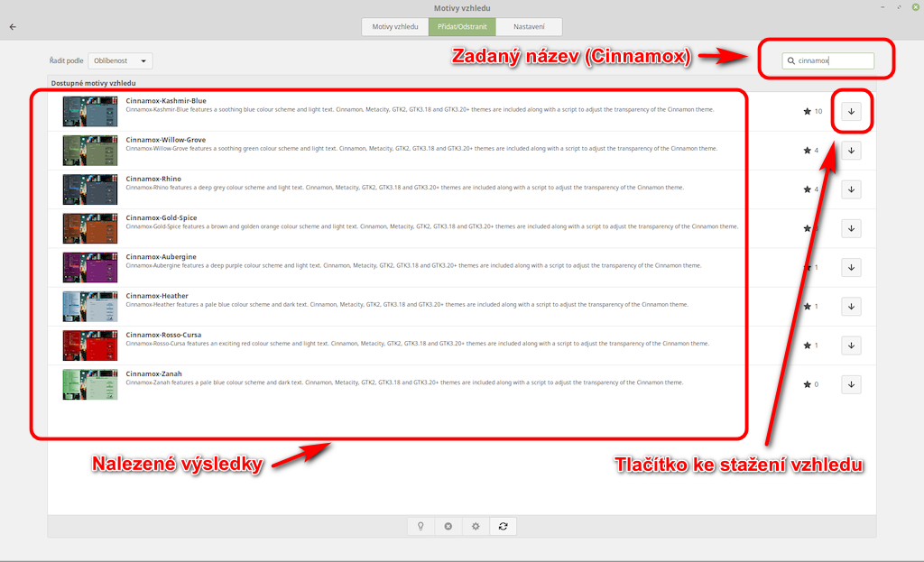
Task: Click the star rating for Cinnamox-Heather
Action: [x=811, y=307]
